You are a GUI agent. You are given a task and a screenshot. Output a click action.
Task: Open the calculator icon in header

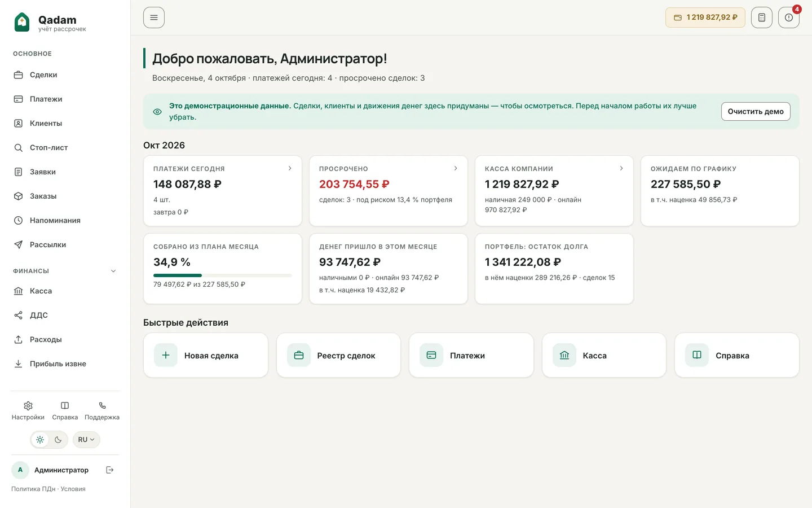(762, 17)
